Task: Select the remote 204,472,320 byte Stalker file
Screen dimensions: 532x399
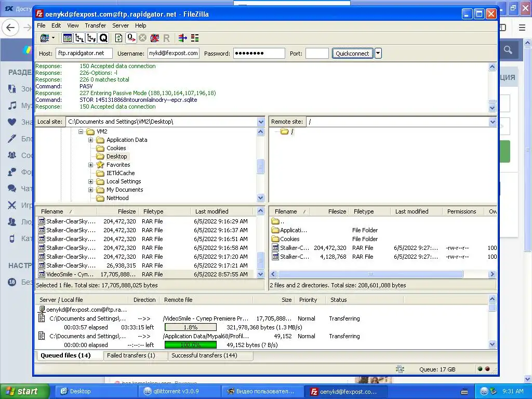Action: point(383,248)
